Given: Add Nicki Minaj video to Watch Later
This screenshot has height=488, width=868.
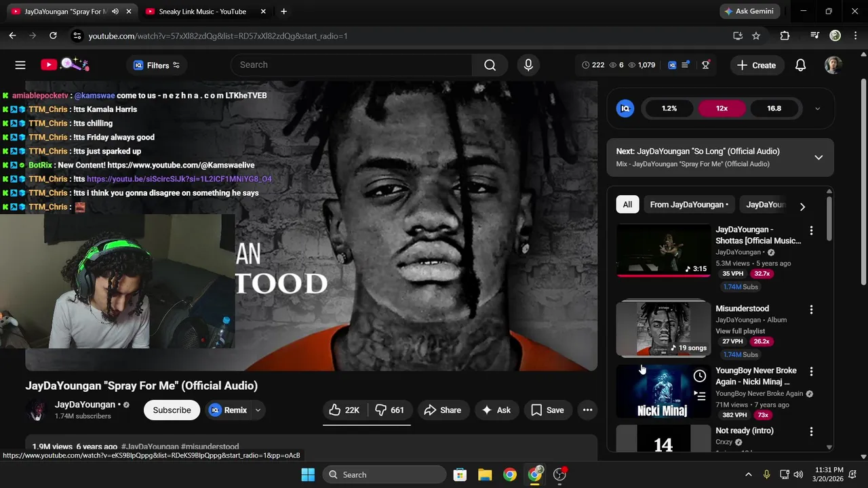Looking at the screenshot, I should point(700,376).
